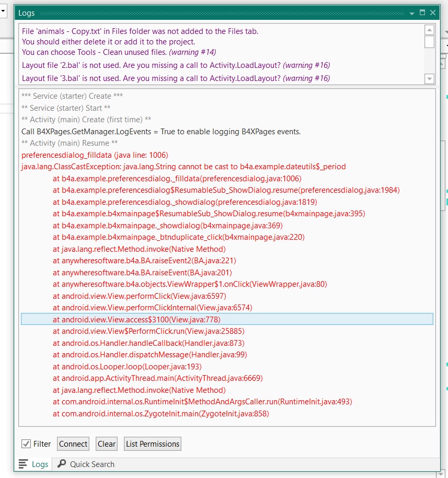448x478 pixels.
Task: Select stack line BA.java:201
Action: pyautogui.click(x=142, y=273)
